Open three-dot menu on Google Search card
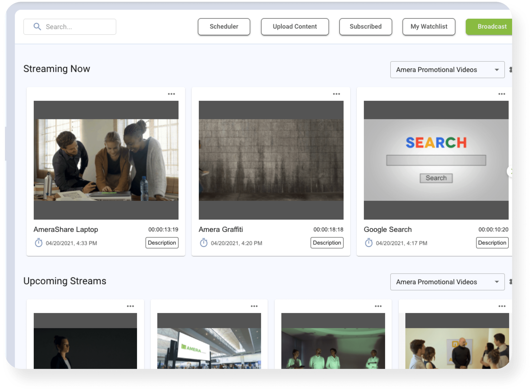 coord(501,94)
